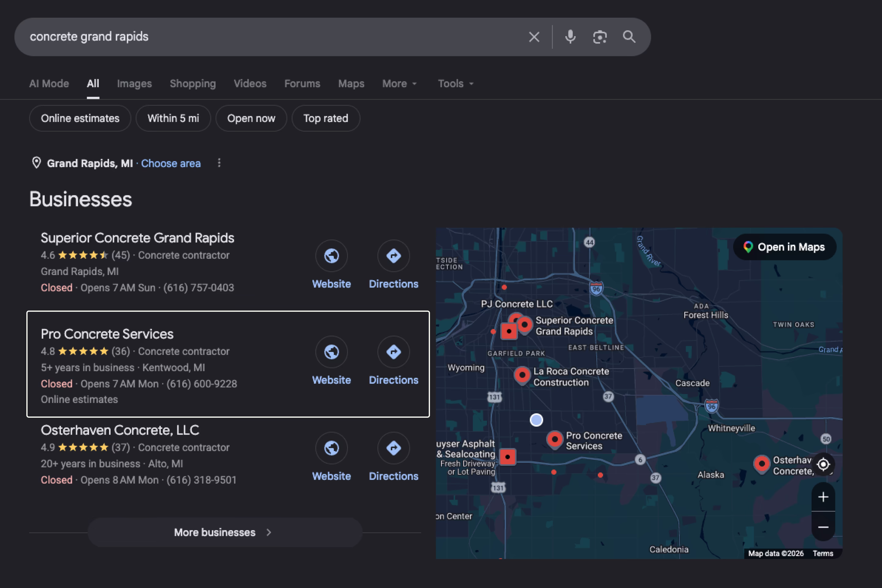The width and height of the screenshot is (882, 588).
Task: Switch to the Images tab
Action: coord(134,83)
